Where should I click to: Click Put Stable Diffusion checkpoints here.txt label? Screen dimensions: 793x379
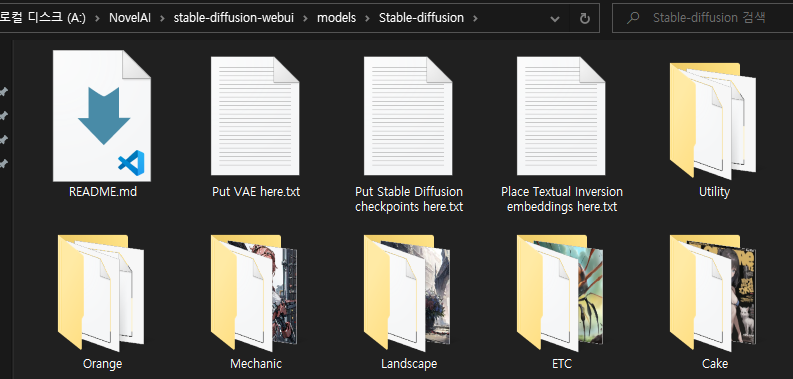(x=409, y=199)
